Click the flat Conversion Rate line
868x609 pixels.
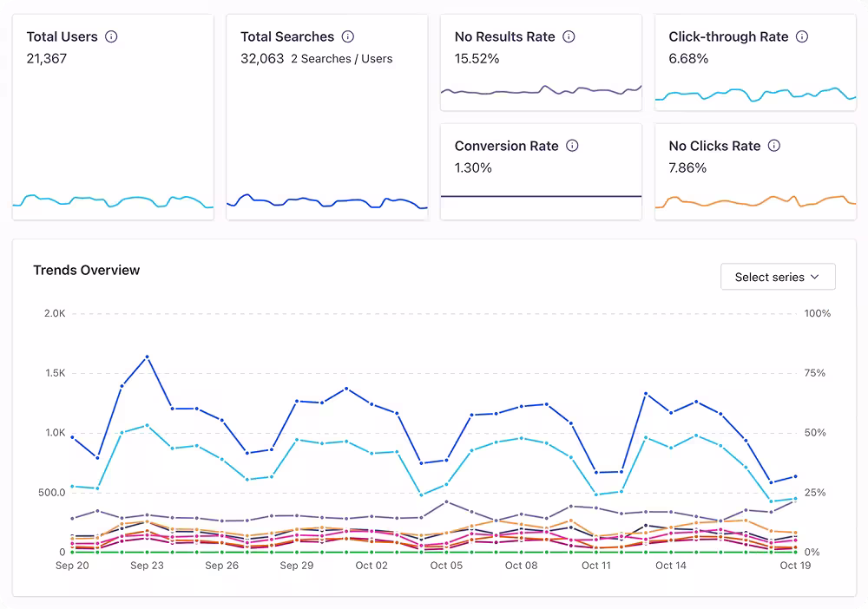click(x=541, y=196)
